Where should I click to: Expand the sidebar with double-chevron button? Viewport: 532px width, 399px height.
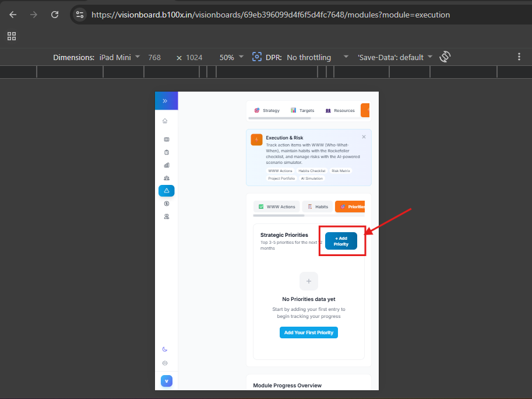click(x=165, y=101)
